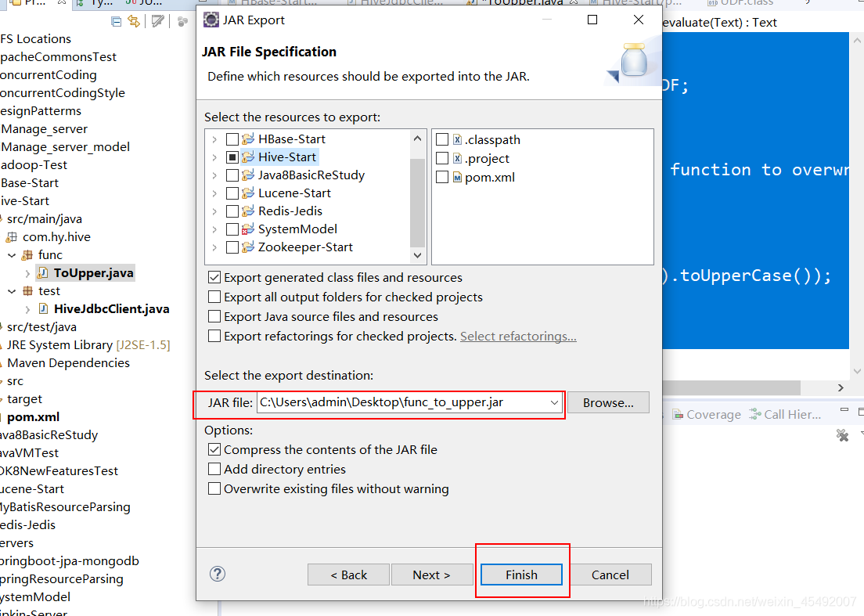Check the .classpath file checkbox

[442, 140]
